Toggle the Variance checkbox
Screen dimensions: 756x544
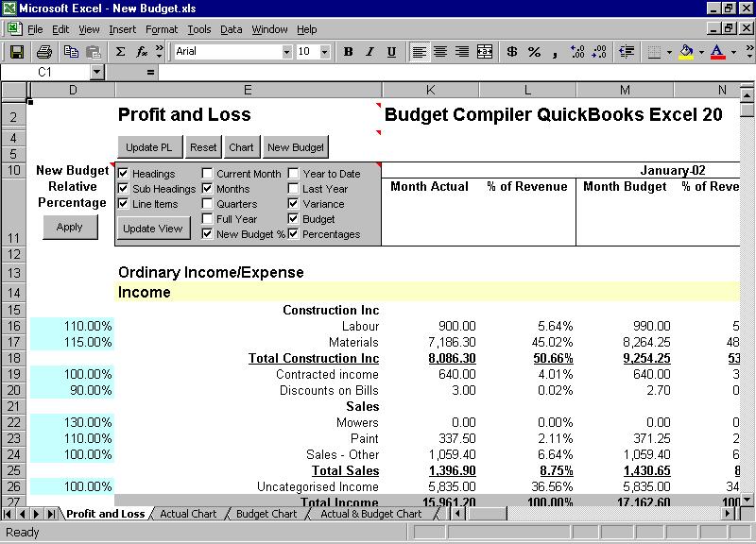click(294, 204)
